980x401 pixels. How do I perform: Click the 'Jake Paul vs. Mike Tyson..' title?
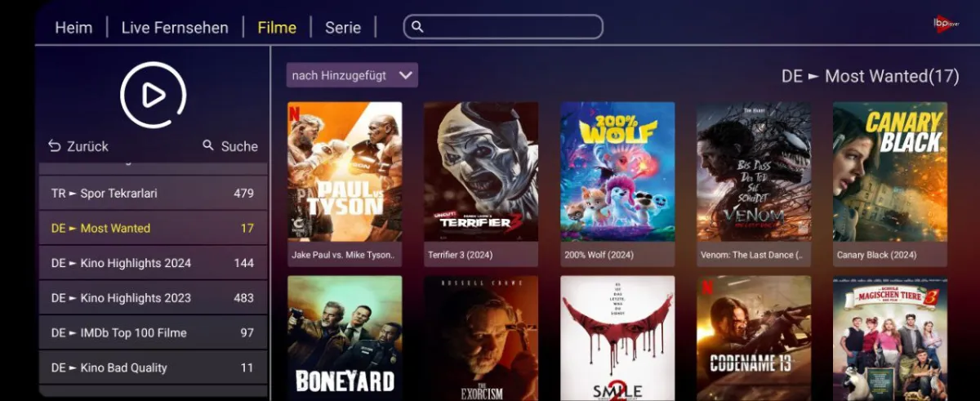point(343,255)
